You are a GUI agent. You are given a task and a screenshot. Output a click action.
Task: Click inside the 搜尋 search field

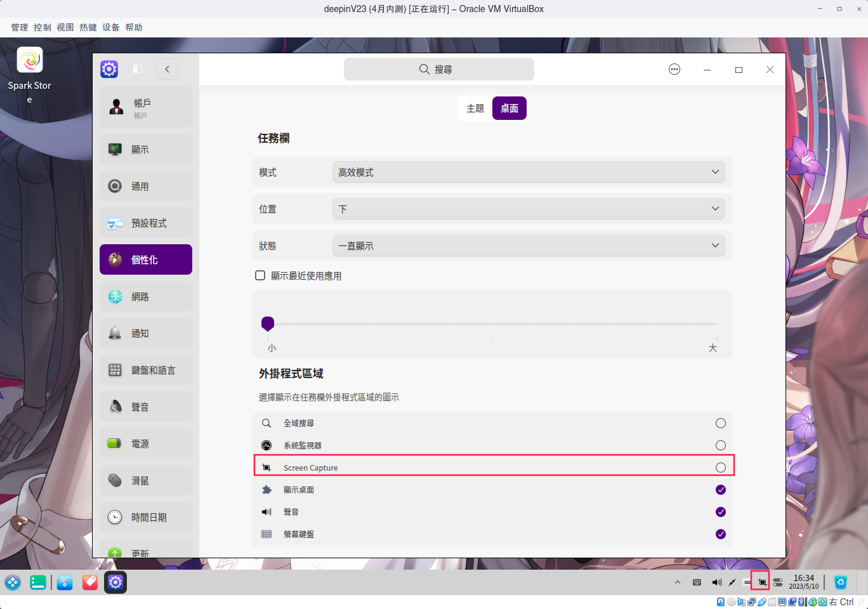(x=438, y=69)
